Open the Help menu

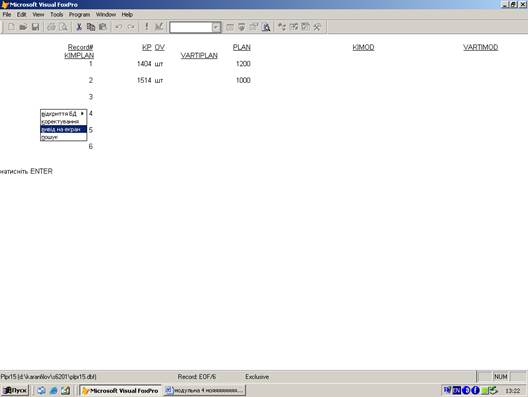127,14
